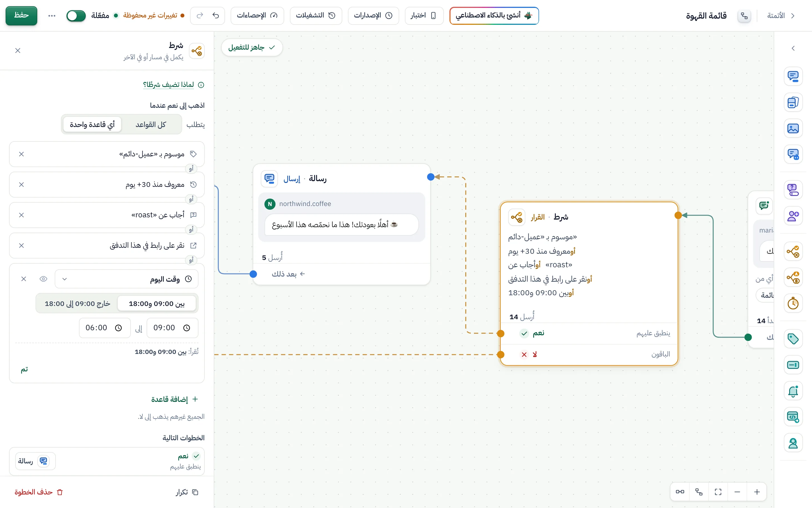
Task: Click the 06:00 end time field
Action: coord(105,328)
